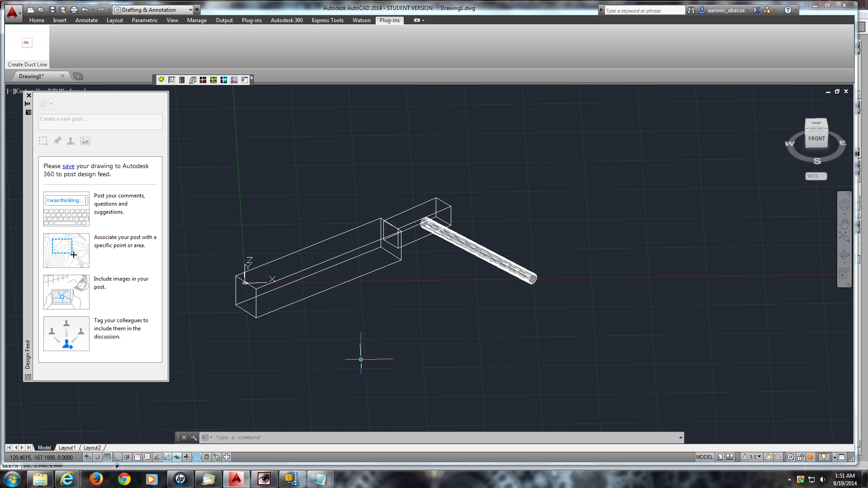Click the FRONT face of the ViewCube
This screenshot has height=488, width=868.
click(816, 139)
